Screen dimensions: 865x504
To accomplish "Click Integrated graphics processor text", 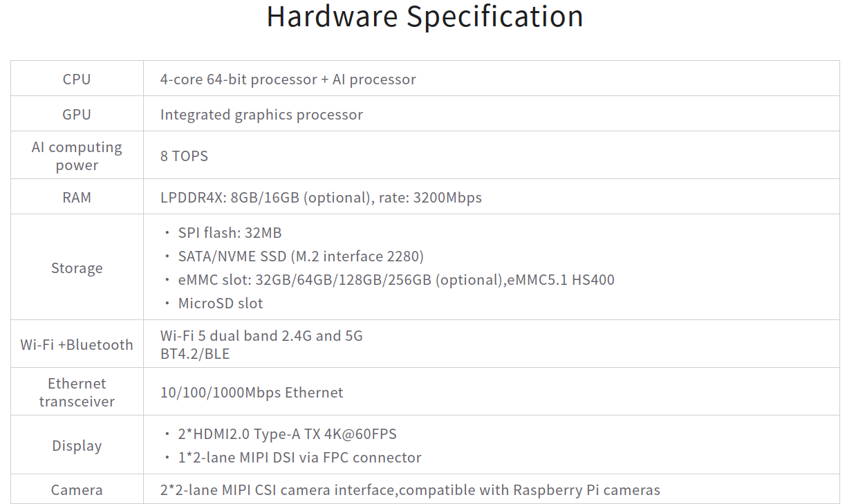I will pyautogui.click(x=261, y=115).
